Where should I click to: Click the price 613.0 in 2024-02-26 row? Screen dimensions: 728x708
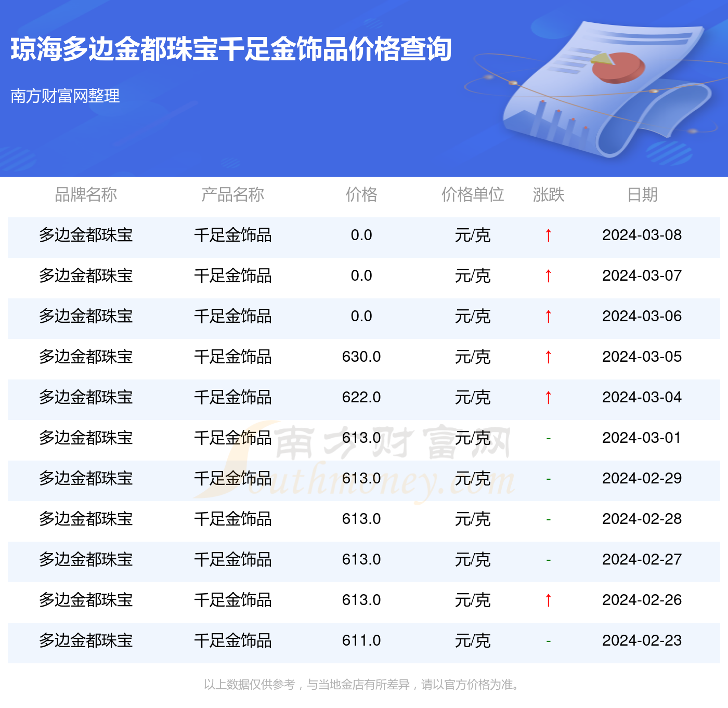click(361, 600)
